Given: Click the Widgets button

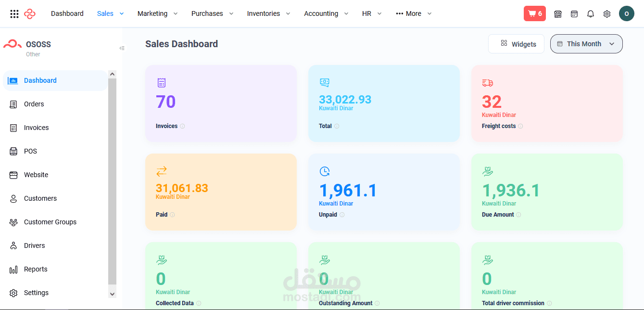Looking at the screenshot, I should click(x=516, y=44).
